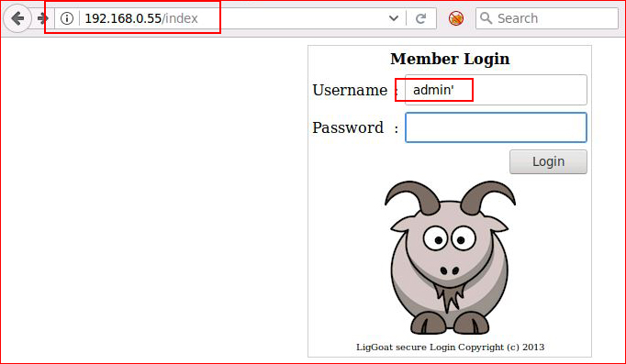Viewport: 626px width, 364px height.
Task: Click the Username field containing admin'
Action: (496, 90)
